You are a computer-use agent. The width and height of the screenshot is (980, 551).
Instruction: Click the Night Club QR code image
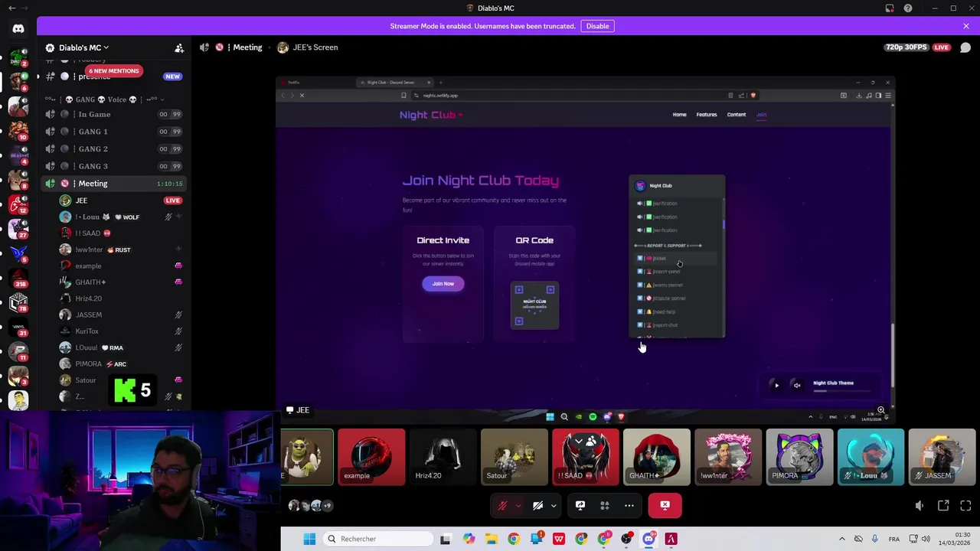(534, 305)
